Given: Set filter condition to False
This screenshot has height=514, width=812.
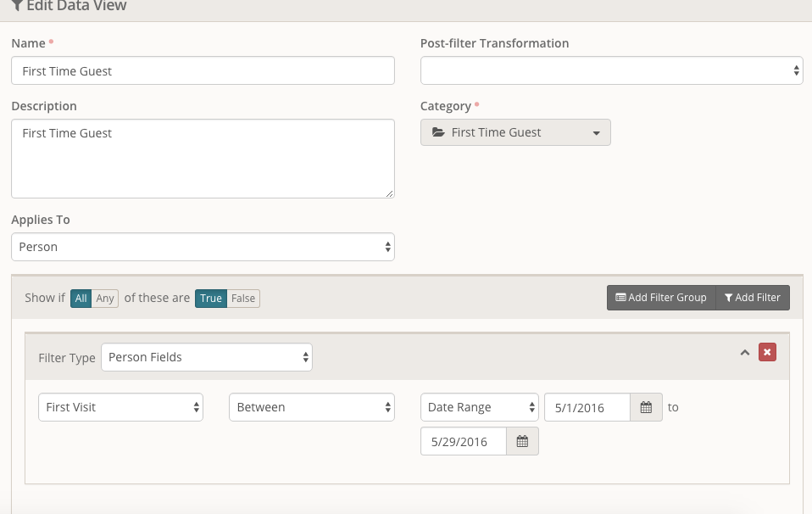Looking at the screenshot, I should (243, 299).
